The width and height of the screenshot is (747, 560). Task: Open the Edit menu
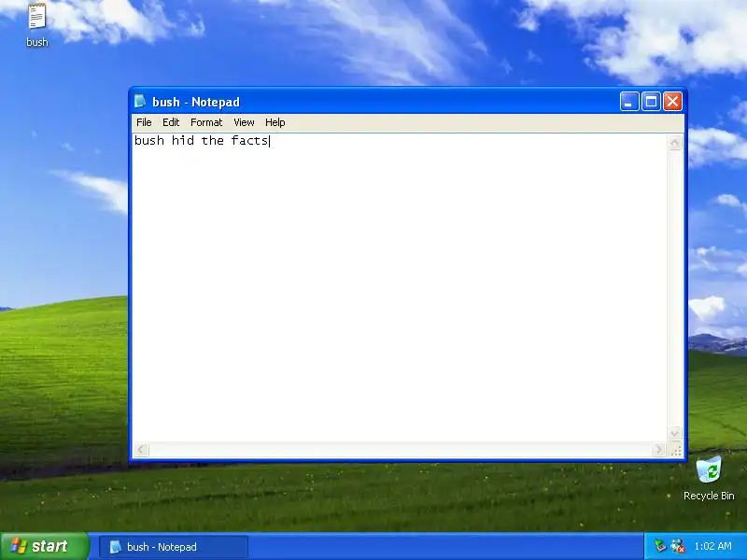(171, 122)
